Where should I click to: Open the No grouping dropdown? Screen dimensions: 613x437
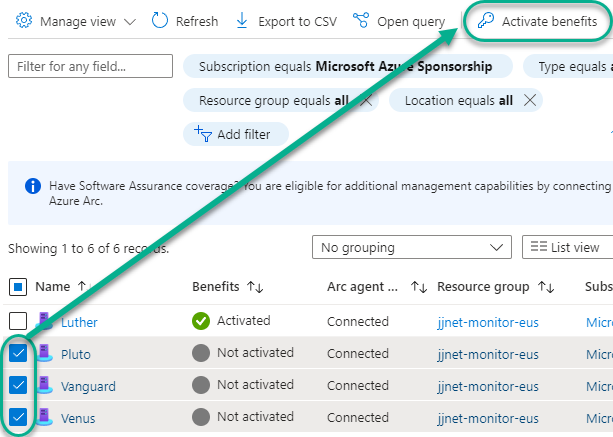point(411,247)
